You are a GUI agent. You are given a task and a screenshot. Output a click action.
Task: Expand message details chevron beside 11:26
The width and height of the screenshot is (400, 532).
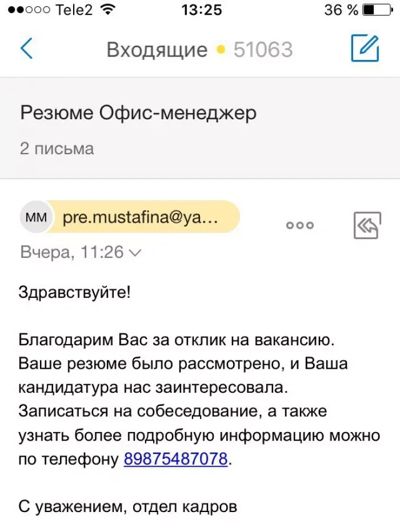135,253
